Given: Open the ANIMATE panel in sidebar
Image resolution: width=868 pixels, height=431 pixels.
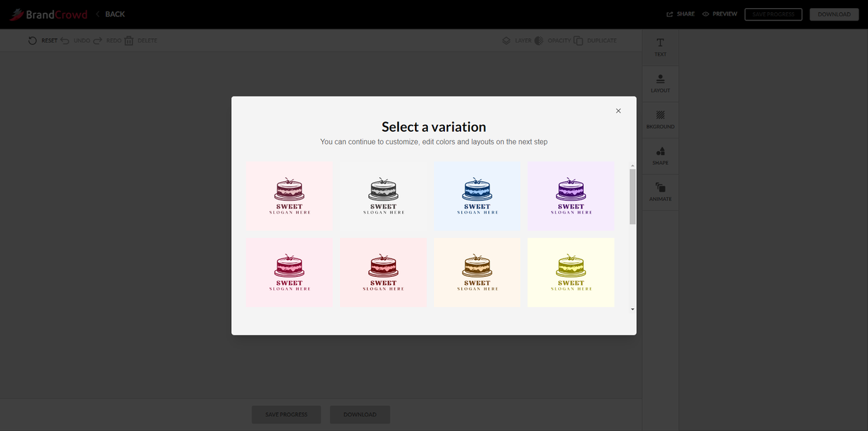Looking at the screenshot, I should coord(660,192).
